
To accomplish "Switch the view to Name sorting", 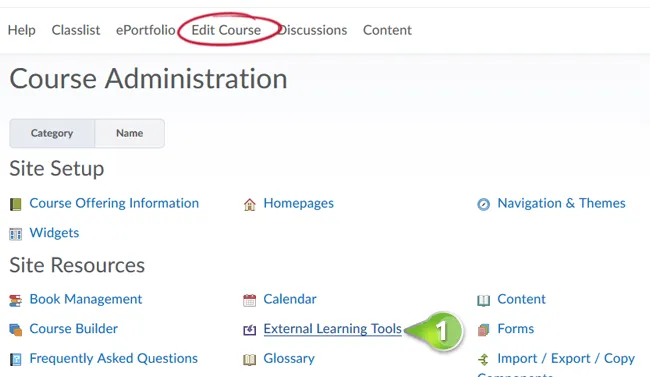I will (129, 133).
